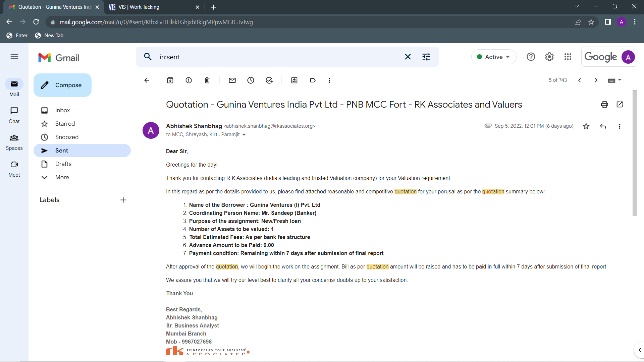Screen dimensions: 644x362
Task: Expand recipient details arrow
Action: 244,135
